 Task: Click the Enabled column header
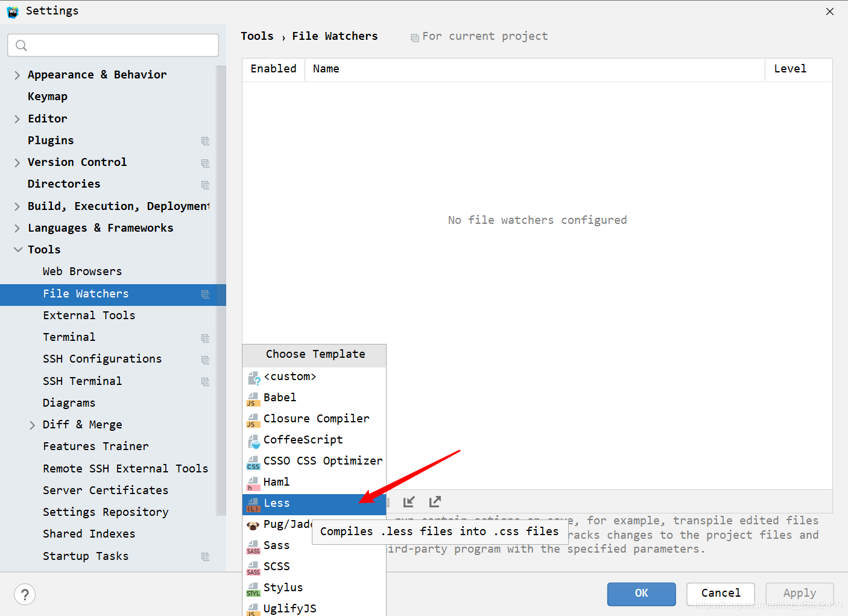(274, 69)
